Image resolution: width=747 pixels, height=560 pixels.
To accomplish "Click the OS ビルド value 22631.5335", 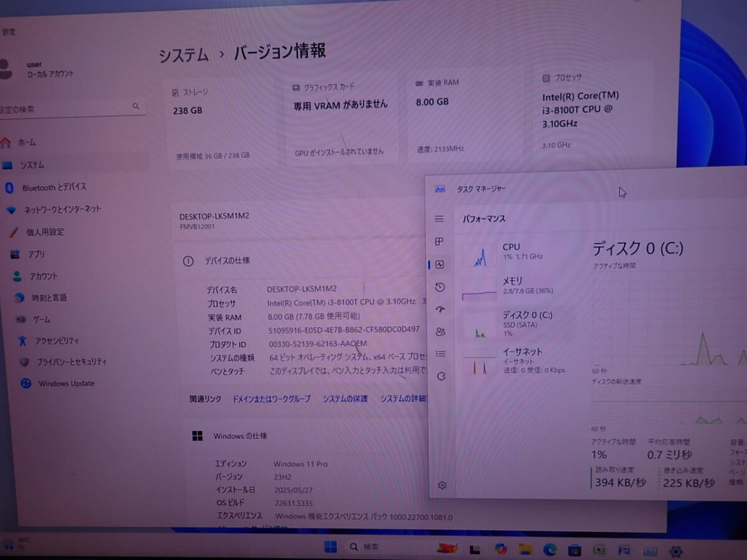I will pyautogui.click(x=293, y=503).
